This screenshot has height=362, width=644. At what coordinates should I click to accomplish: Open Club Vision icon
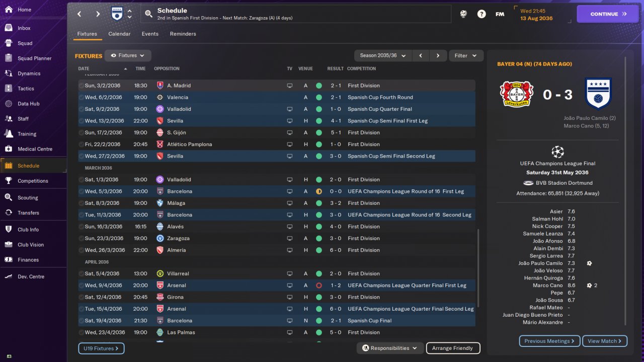[x=9, y=245]
